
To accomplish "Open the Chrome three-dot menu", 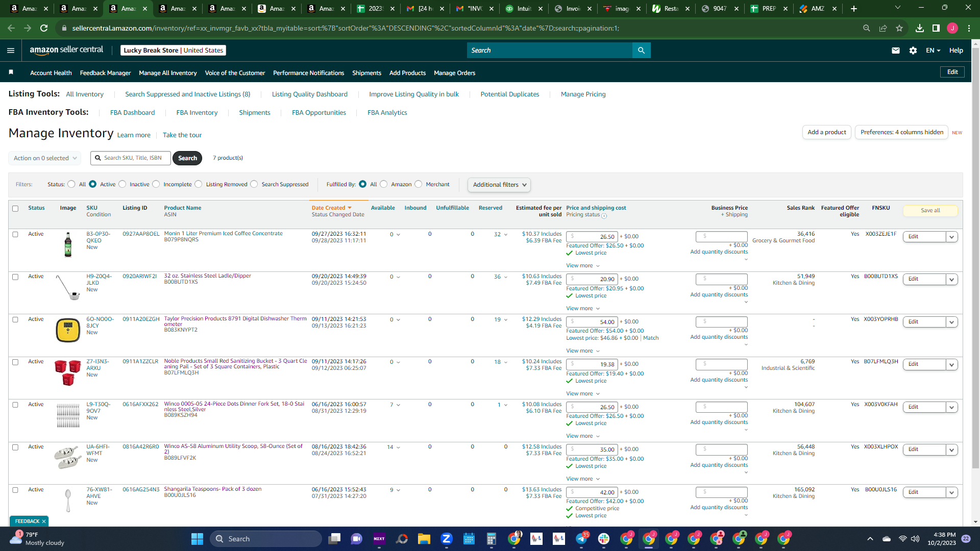I will [969, 28].
